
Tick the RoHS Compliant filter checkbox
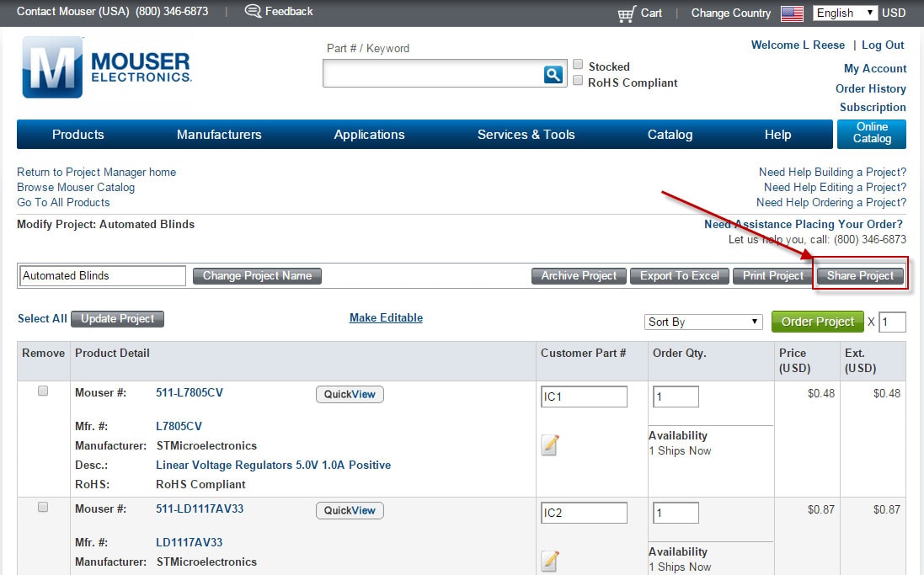pos(578,81)
